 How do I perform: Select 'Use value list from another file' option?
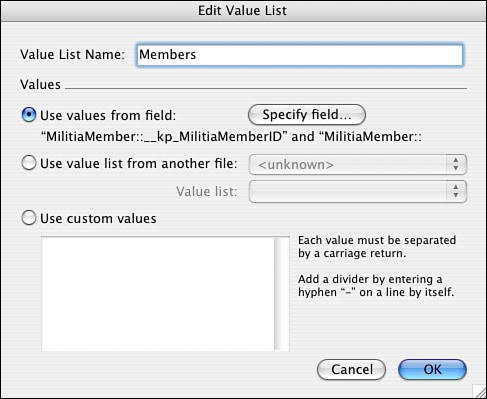pos(29,163)
